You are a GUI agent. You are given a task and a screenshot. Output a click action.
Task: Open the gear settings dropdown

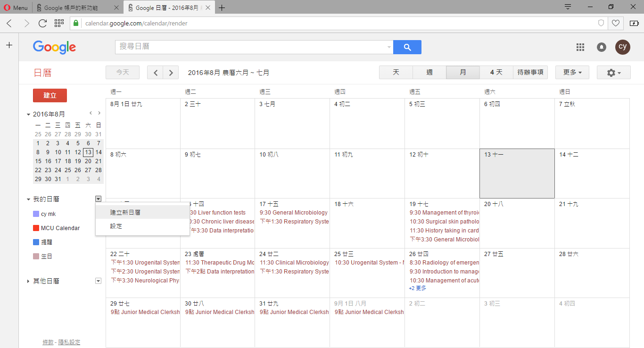[x=613, y=73]
